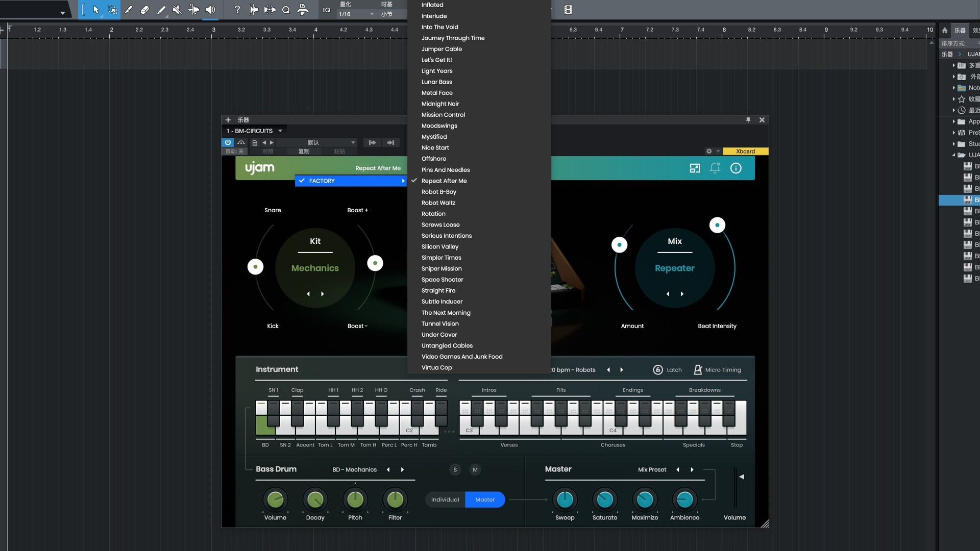Toggle the IQ input quantize button
This screenshot has height=551, width=980.
coord(327,10)
